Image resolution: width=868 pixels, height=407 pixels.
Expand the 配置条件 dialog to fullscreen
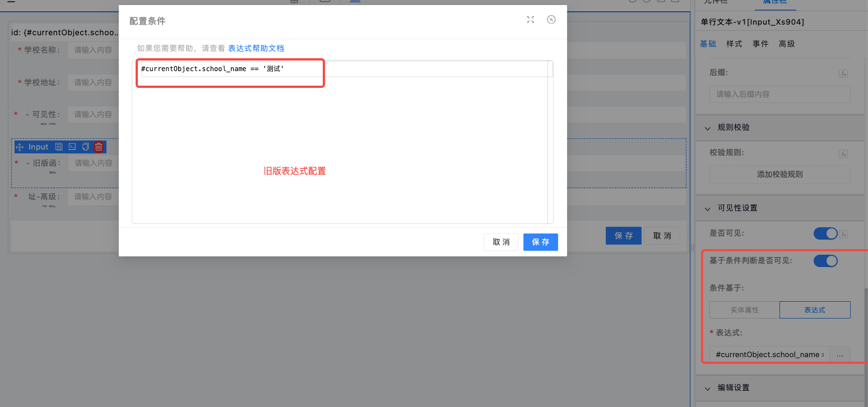(x=531, y=20)
